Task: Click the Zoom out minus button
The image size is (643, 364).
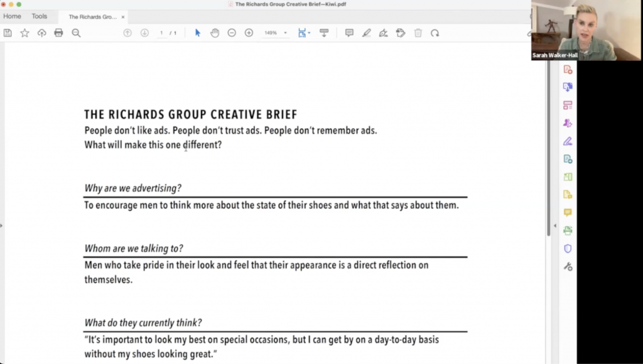Action: (x=232, y=33)
